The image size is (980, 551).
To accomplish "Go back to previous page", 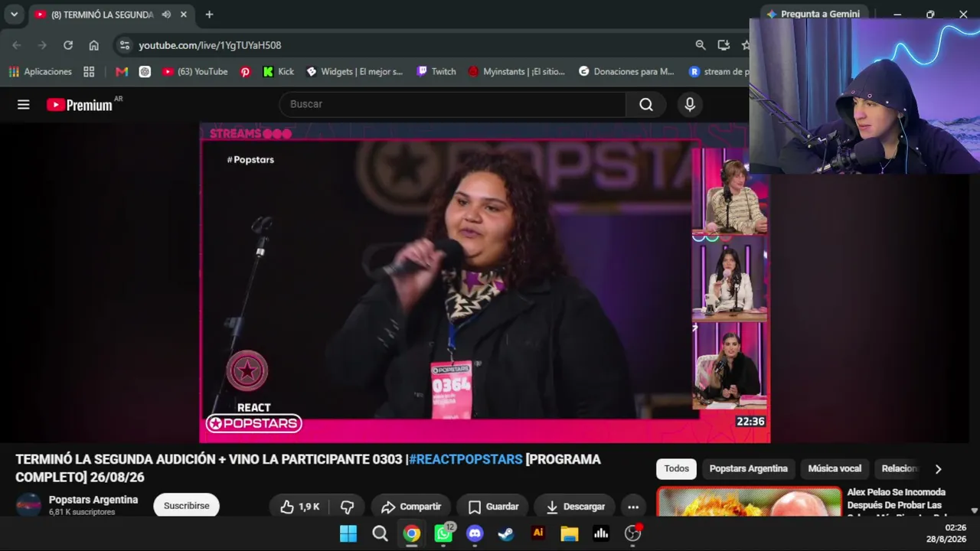I will pos(17,45).
